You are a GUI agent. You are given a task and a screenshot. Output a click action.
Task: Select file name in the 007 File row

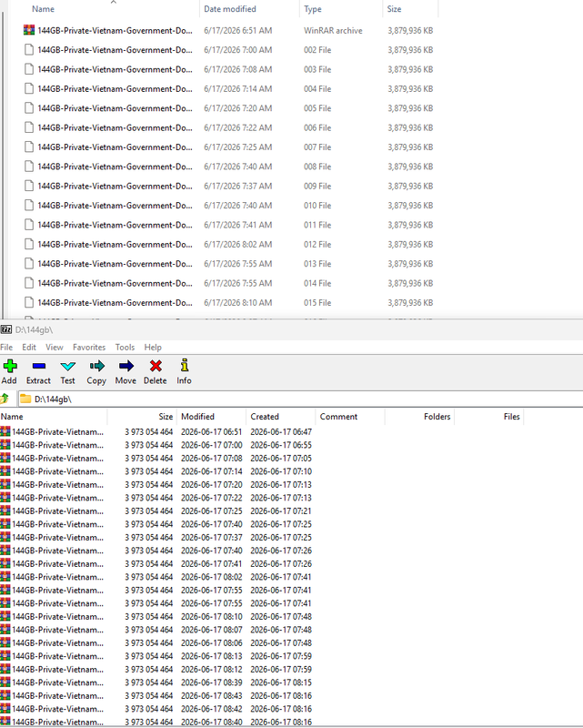pos(116,147)
